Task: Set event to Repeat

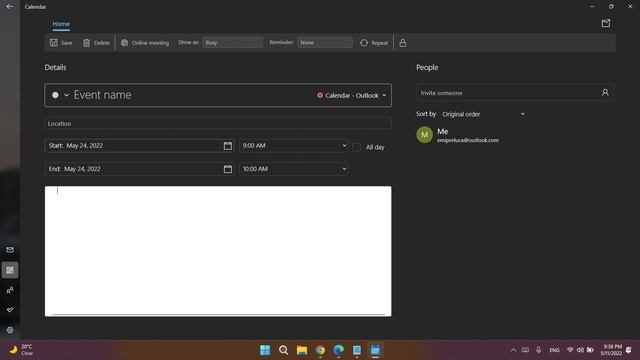Action: pyautogui.click(x=374, y=43)
